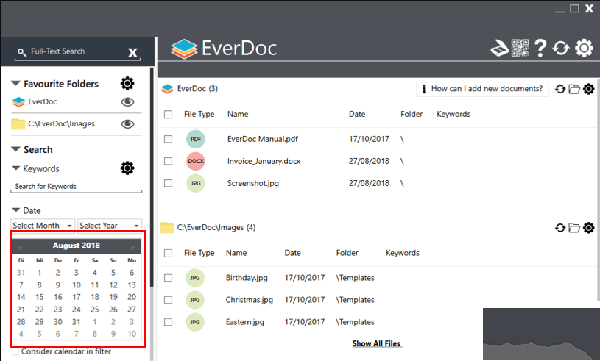Image resolution: width=600 pixels, height=361 pixels.
Task: Go to previous month in calendar
Action: [20, 248]
